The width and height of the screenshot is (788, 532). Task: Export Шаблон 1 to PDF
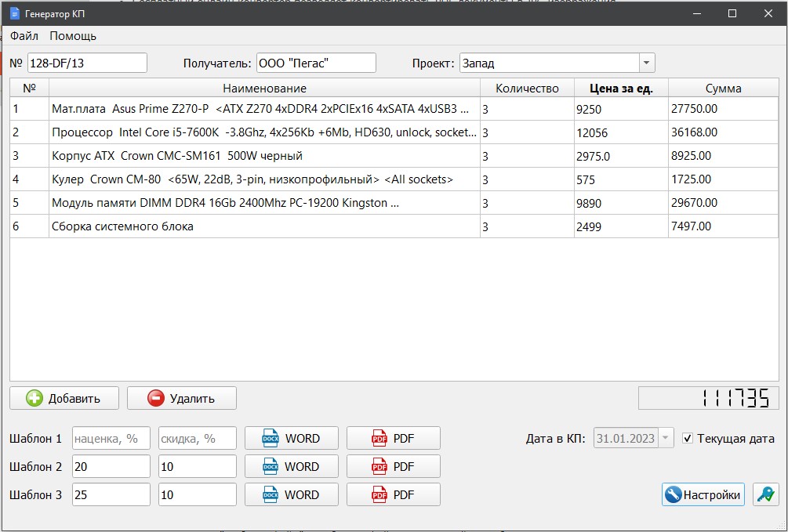point(393,439)
